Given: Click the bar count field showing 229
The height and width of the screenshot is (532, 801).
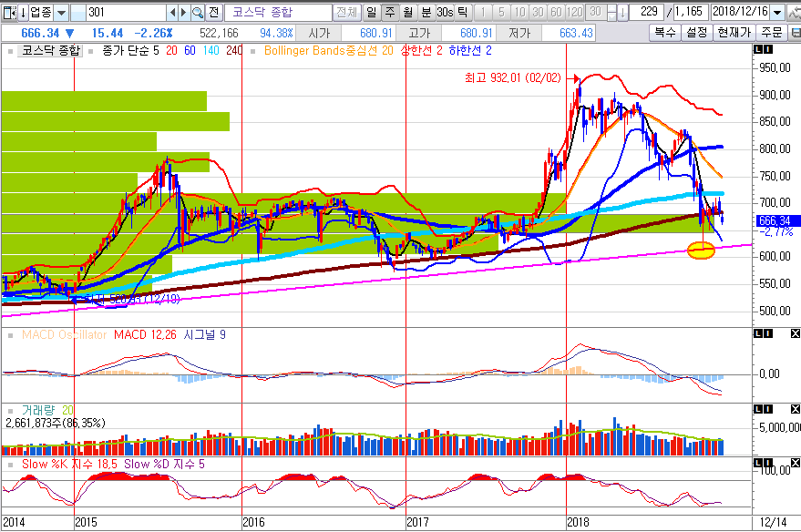Looking at the screenshot, I should pos(649,13).
